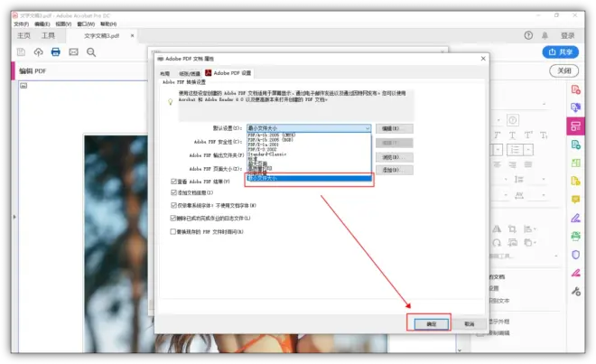
Task: Select the Adobe PDF 设置 dialog tab
Action: 228,72
